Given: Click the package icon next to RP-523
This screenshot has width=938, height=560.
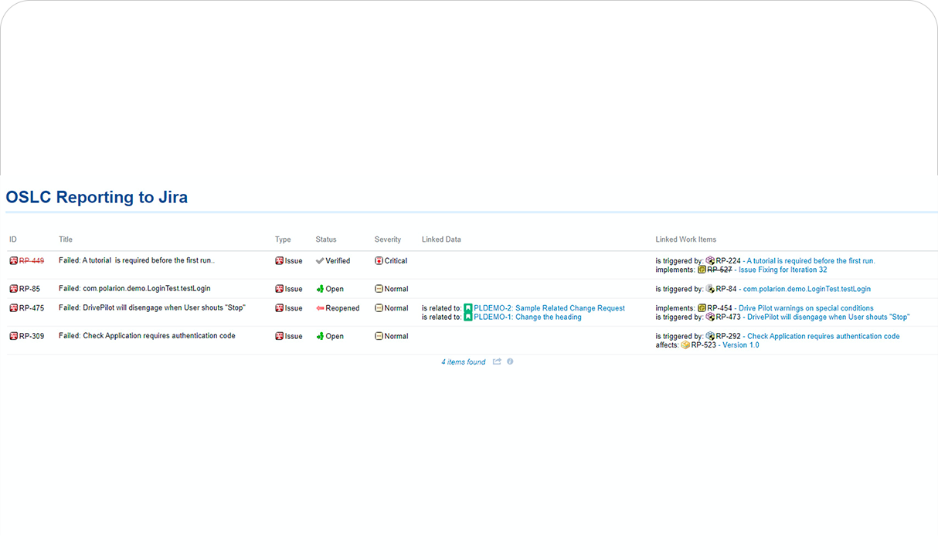Looking at the screenshot, I should point(685,344).
